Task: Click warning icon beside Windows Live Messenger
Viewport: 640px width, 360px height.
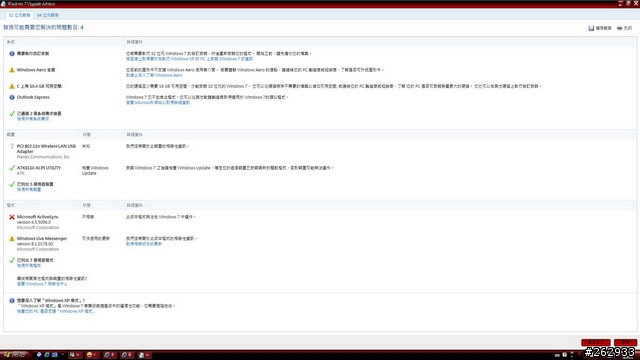Action: 12,238
